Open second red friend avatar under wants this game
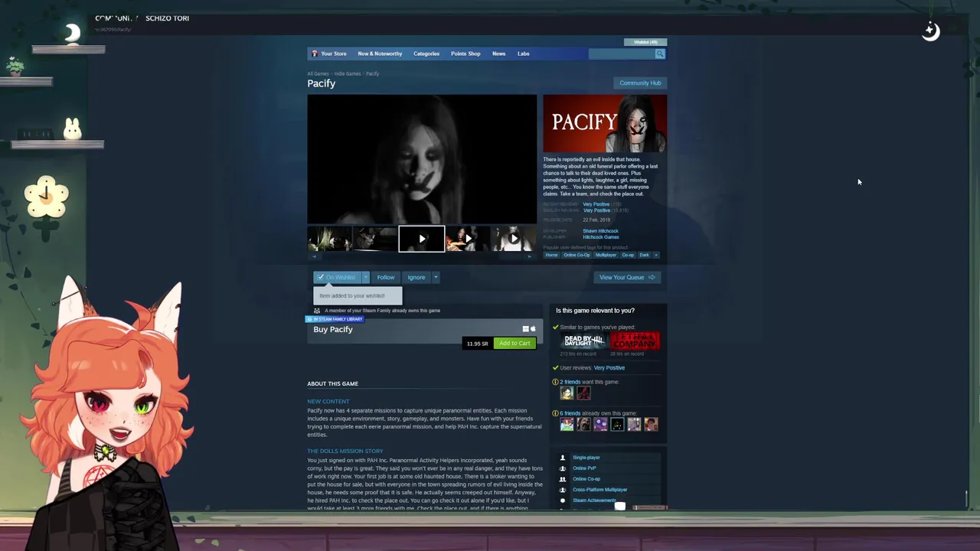The image size is (980, 551). click(583, 393)
